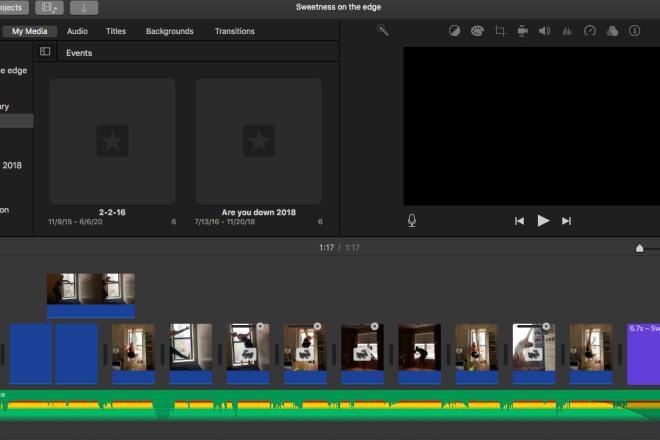Select the Are you down 2018 event
The image size is (660, 440).
pos(258,141)
